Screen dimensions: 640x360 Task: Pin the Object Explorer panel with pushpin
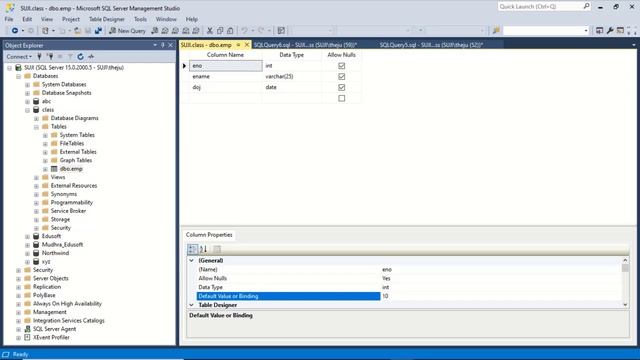point(162,45)
